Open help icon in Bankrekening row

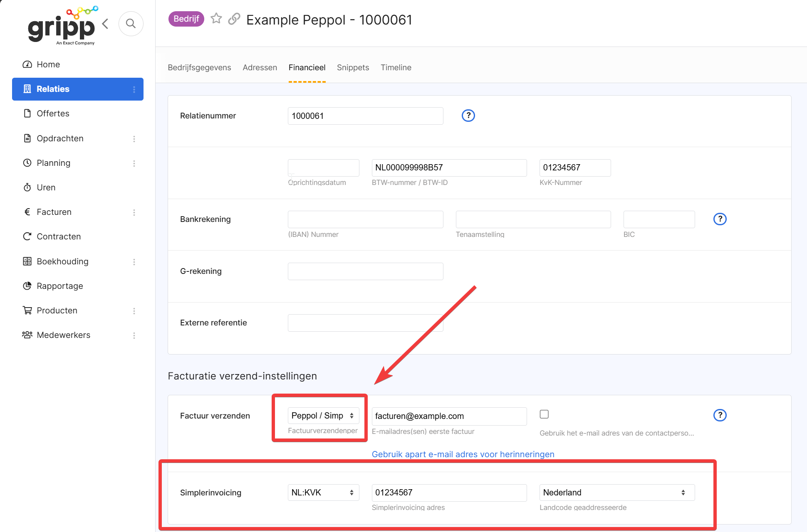click(720, 219)
